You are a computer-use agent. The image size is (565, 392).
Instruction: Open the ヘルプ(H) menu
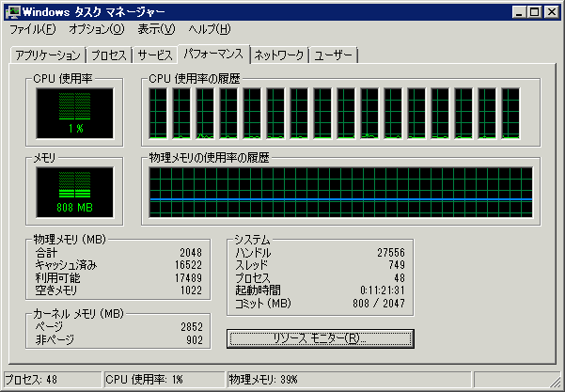click(210, 29)
